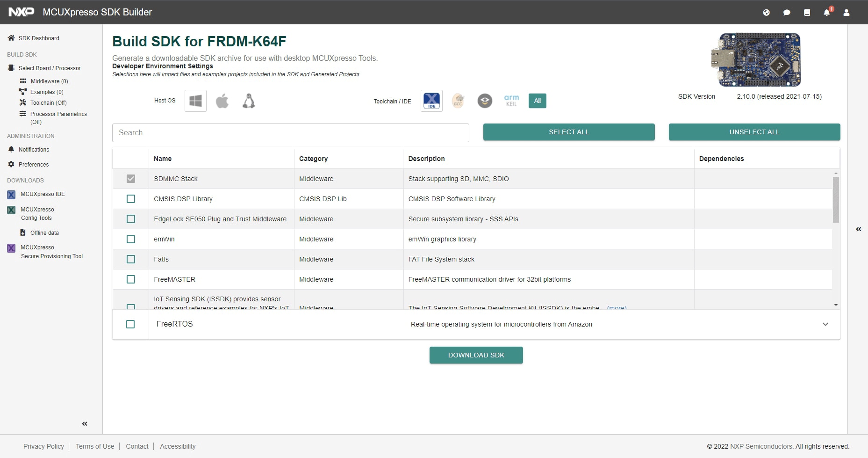Open the notifications bell in the header
The height and width of the screenshot is (458, 868).
click(x=827, y=13)
